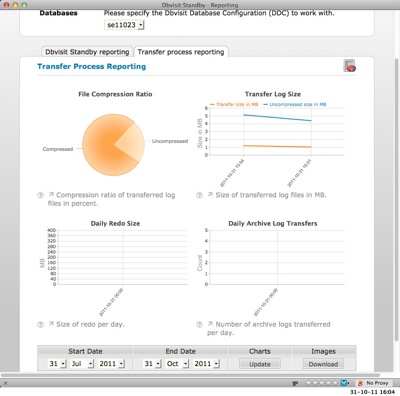Screen dimensions: 400x396
Task: Click the 31-10-11 16:04 timestamp
Action: pos(373,392)
